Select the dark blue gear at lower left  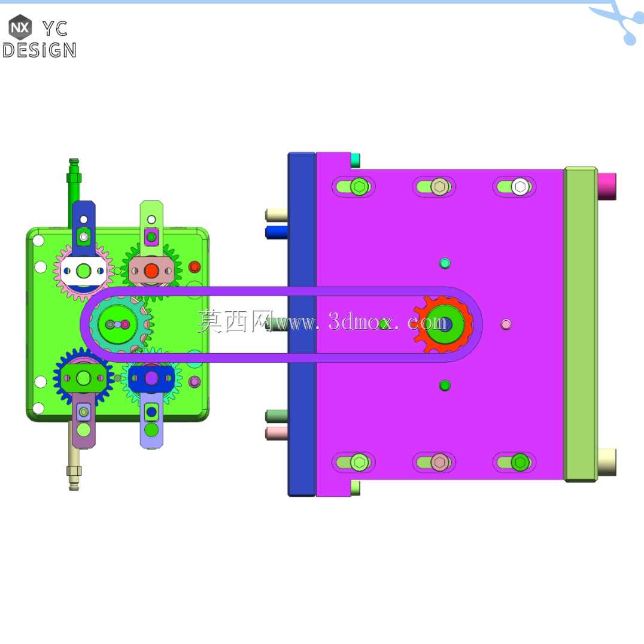[x=83, y=377]
